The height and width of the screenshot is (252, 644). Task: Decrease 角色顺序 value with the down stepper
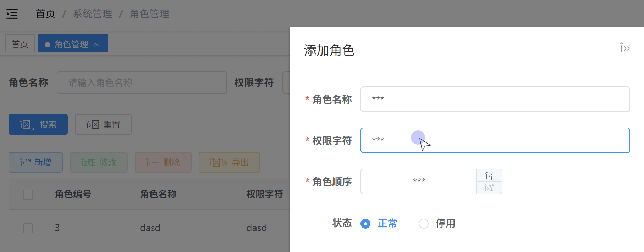coord(489,188)
